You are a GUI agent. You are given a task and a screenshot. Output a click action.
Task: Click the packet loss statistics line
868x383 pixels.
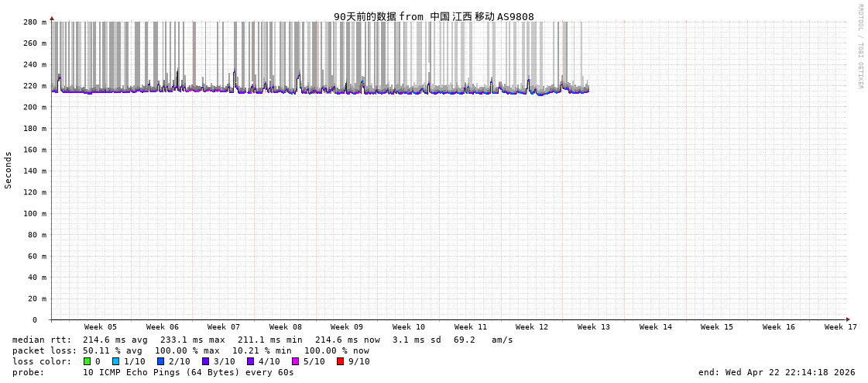pos(190,350)
